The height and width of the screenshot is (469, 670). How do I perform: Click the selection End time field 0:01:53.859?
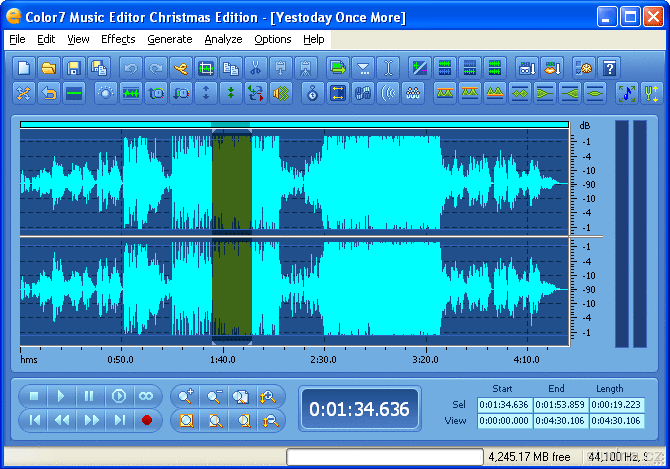[x=560, y=405]
